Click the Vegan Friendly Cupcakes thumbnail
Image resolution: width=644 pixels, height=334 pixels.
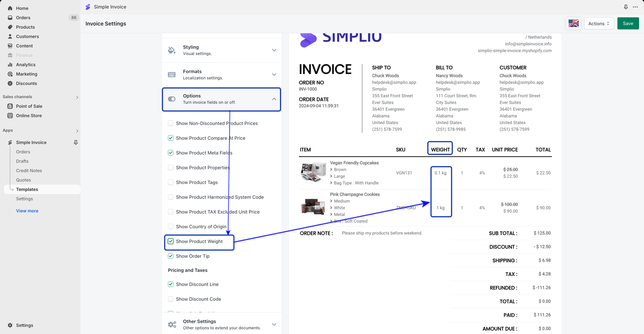pos(313,172)
